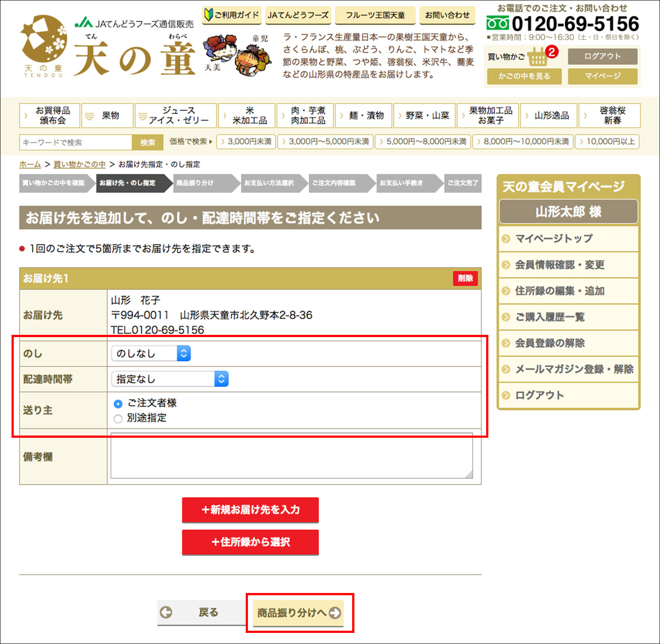660x644 pixels.
Task: Expand the 果物 category menu
Action: 107,116
